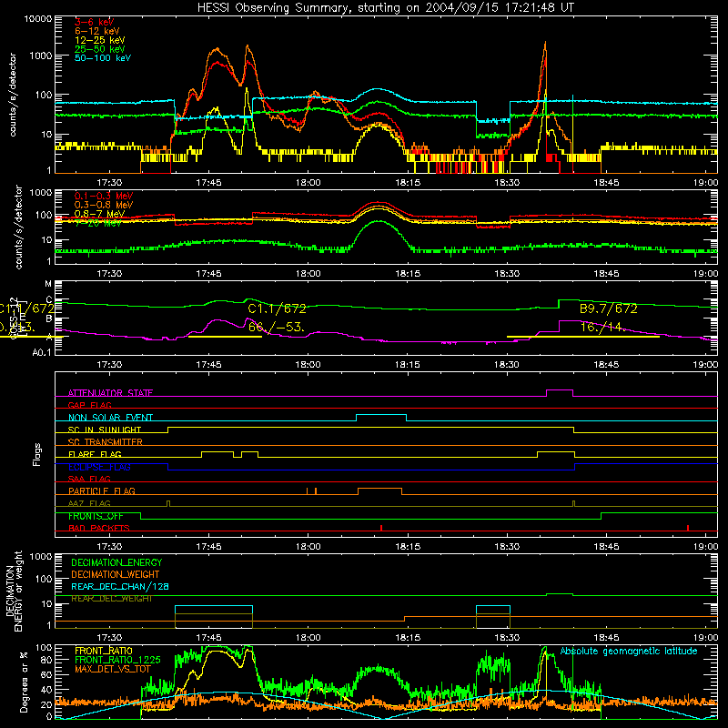
Task: Click the raised attenuator state step near 18:37
Action: 560,390
